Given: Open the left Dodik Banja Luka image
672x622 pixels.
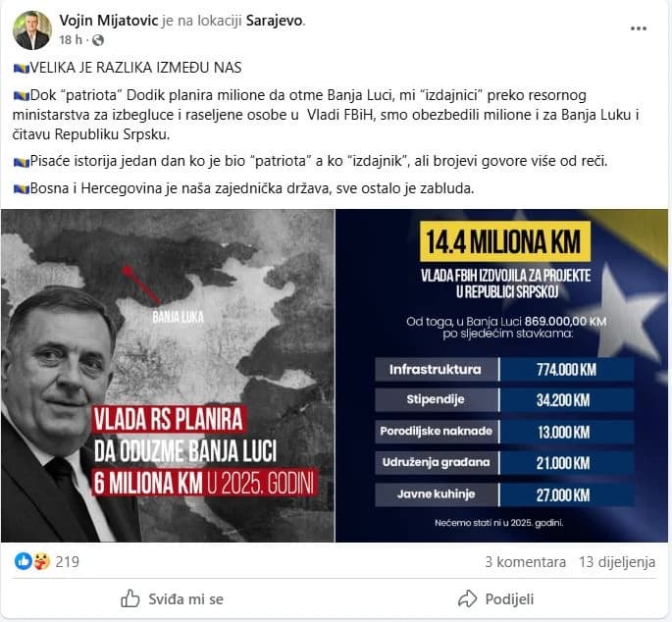Looking at the screenshot, I should [x=168, y=376].
